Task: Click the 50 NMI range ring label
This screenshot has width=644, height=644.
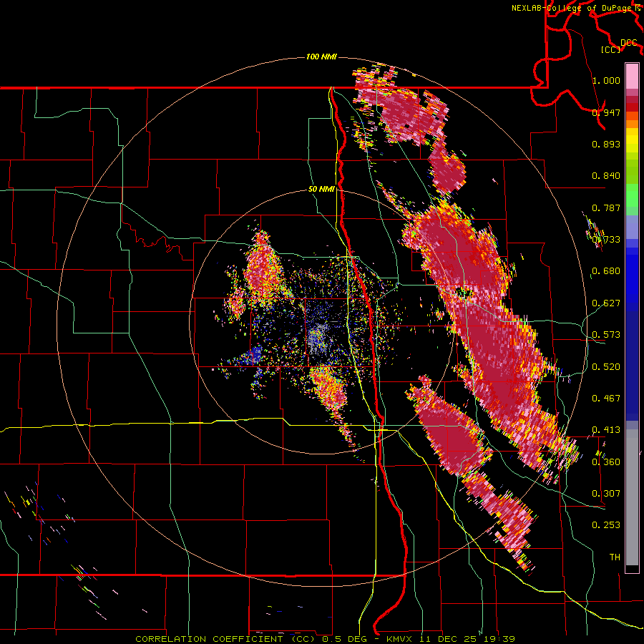Action: click(321, 190)
